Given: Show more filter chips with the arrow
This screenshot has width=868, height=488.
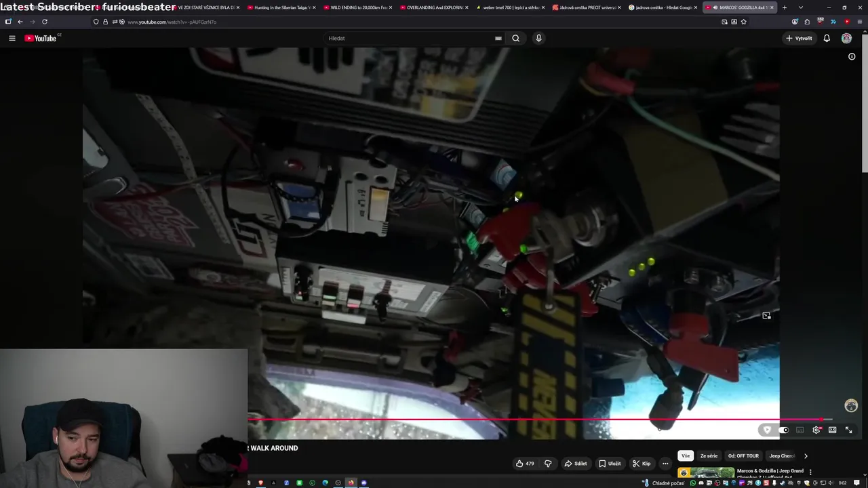Looking at the screenshot, I should point(806,456).
